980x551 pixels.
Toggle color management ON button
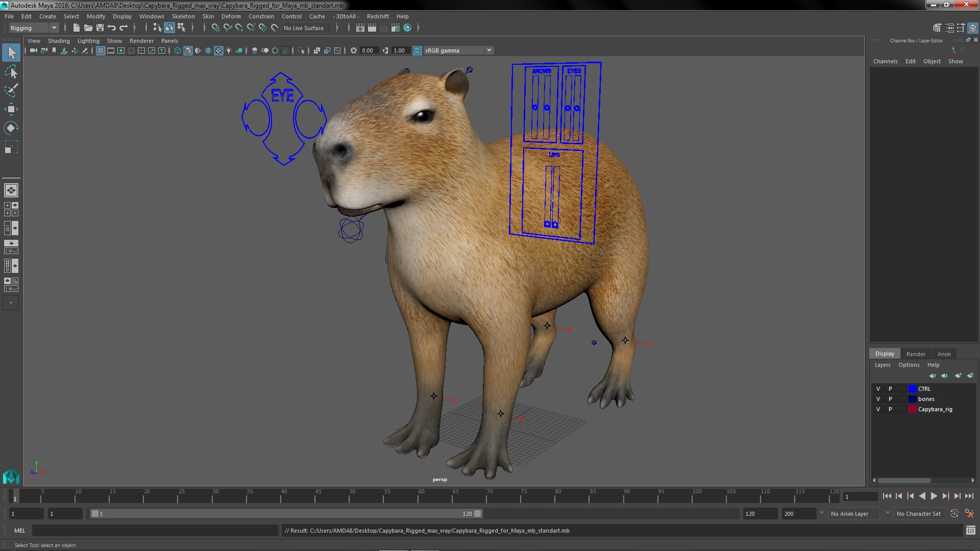pos(417,51)
